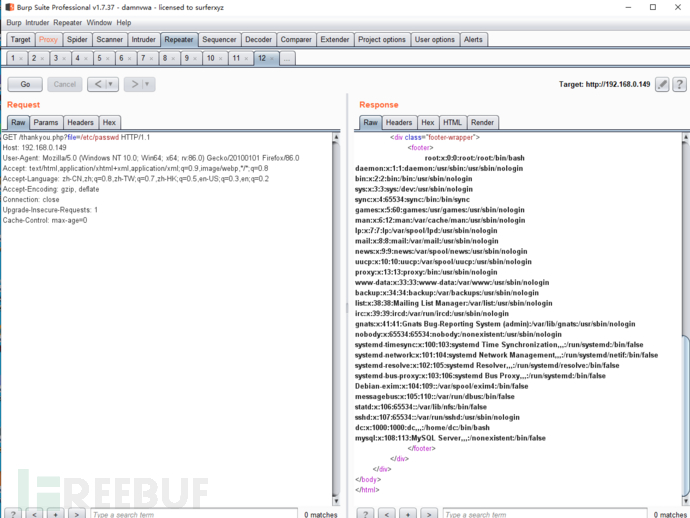Click the GET /thankyou.php request line
Screen dimensions: 690x518
76,137
